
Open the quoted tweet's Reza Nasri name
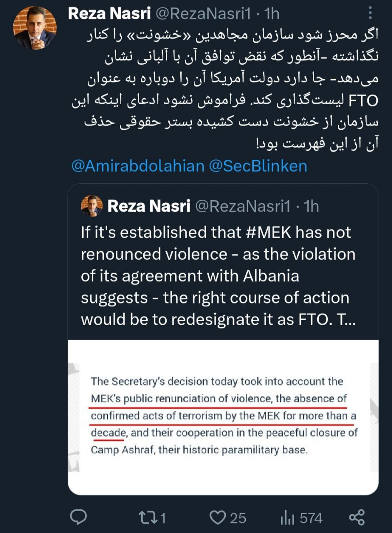(x=149, y=206)
